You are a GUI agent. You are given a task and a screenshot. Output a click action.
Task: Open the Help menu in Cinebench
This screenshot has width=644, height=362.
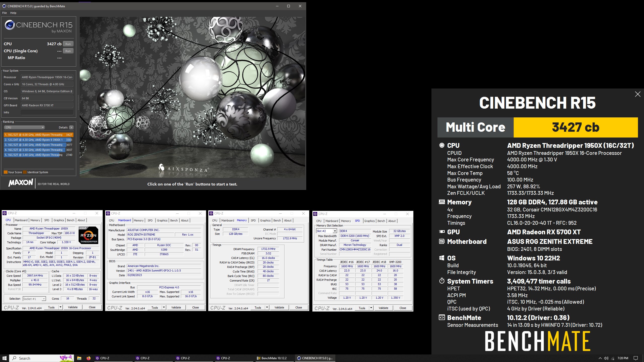13,13
